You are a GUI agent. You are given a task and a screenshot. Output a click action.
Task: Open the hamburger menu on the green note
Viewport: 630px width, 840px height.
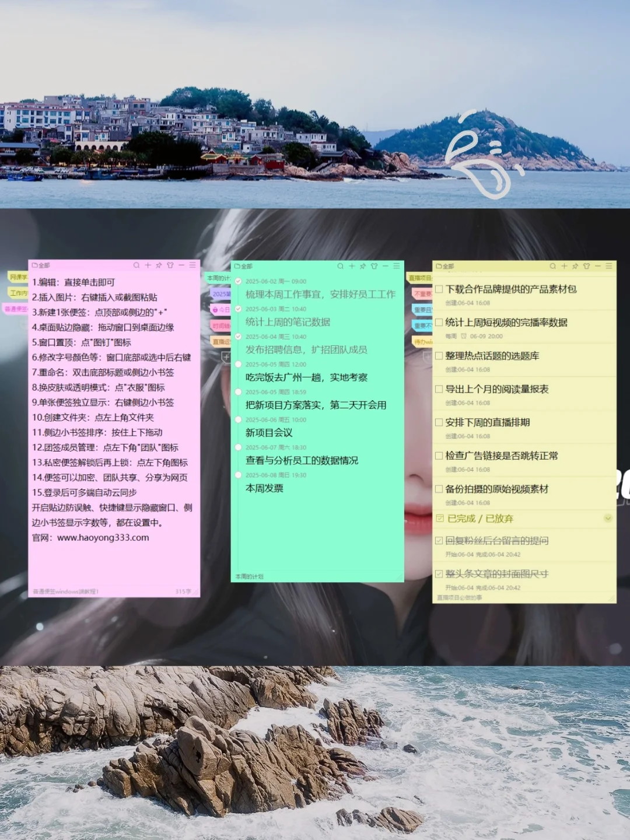397,266
